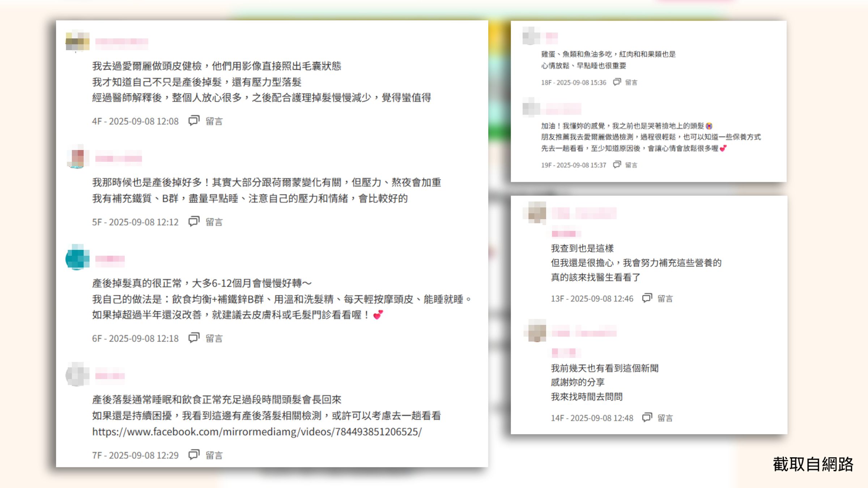This screenshot has height=488, width=868.
Task: Click the 4F commenter's avatar
Action: coord(77,42)
